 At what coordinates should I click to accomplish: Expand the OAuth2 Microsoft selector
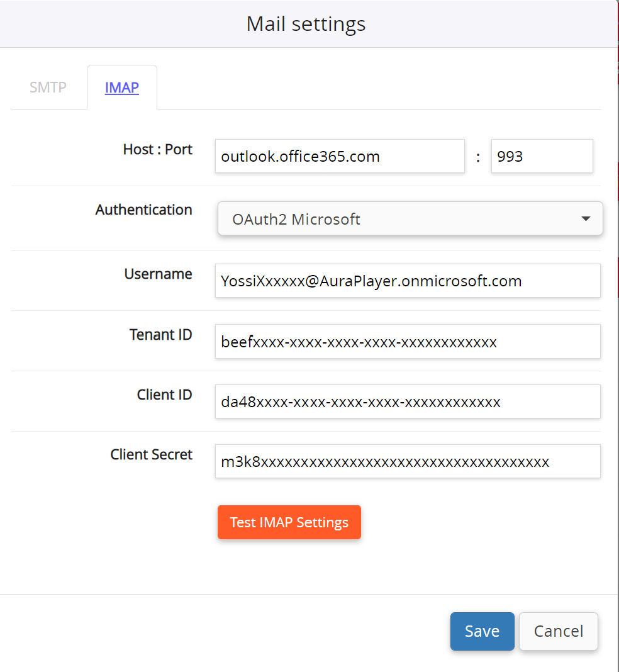point(410,218)
